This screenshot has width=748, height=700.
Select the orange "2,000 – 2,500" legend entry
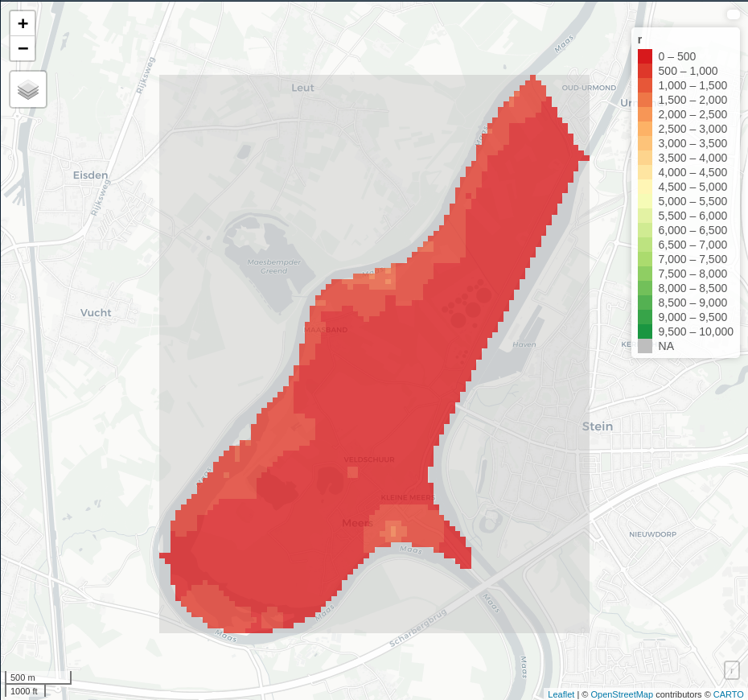(x=643, y=114)
